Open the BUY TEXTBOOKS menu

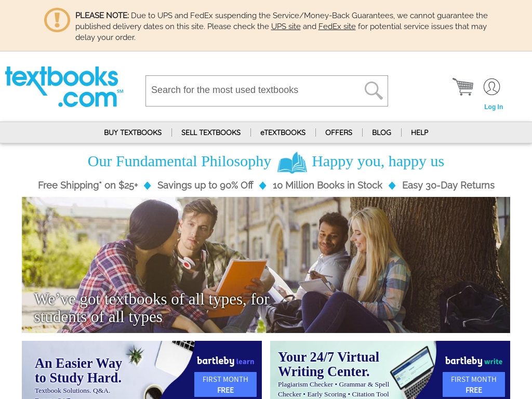[x=132, y=132]
